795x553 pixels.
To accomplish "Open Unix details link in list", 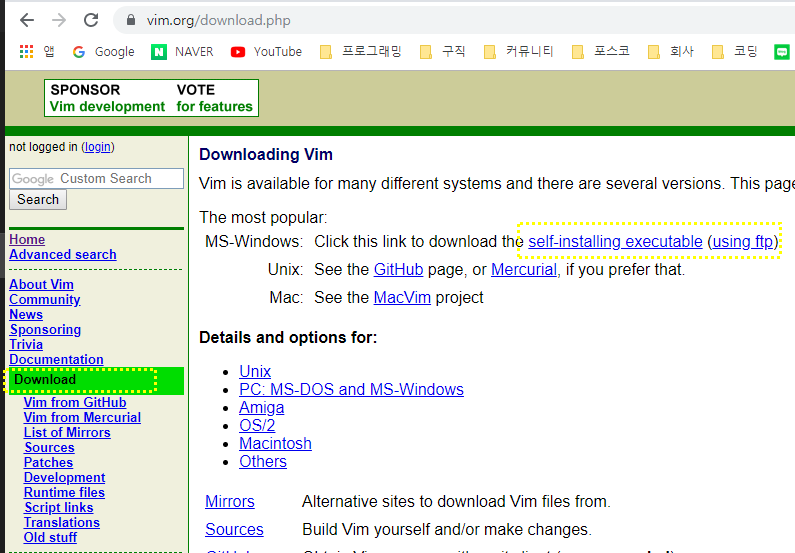I will 255,372.
